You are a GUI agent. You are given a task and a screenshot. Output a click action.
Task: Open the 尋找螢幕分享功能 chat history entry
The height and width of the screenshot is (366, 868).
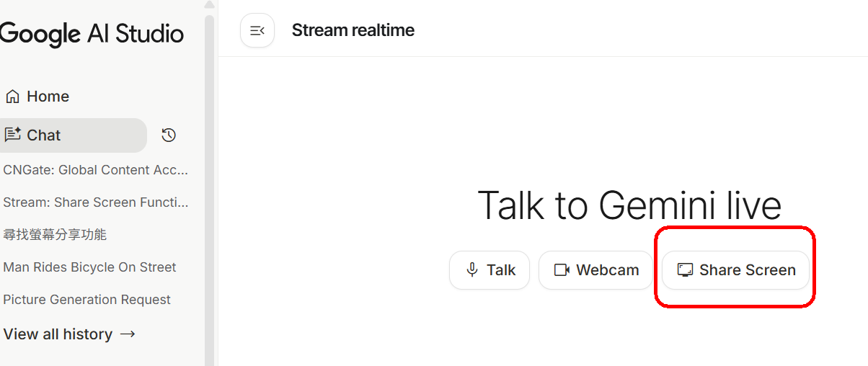(55, 235)
